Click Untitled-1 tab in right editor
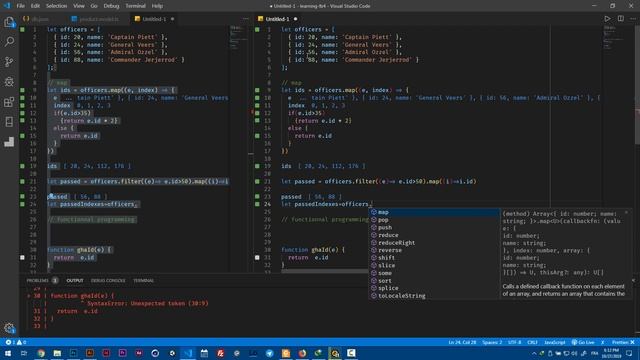Viewport: 640px width, 360px height. 277,19
